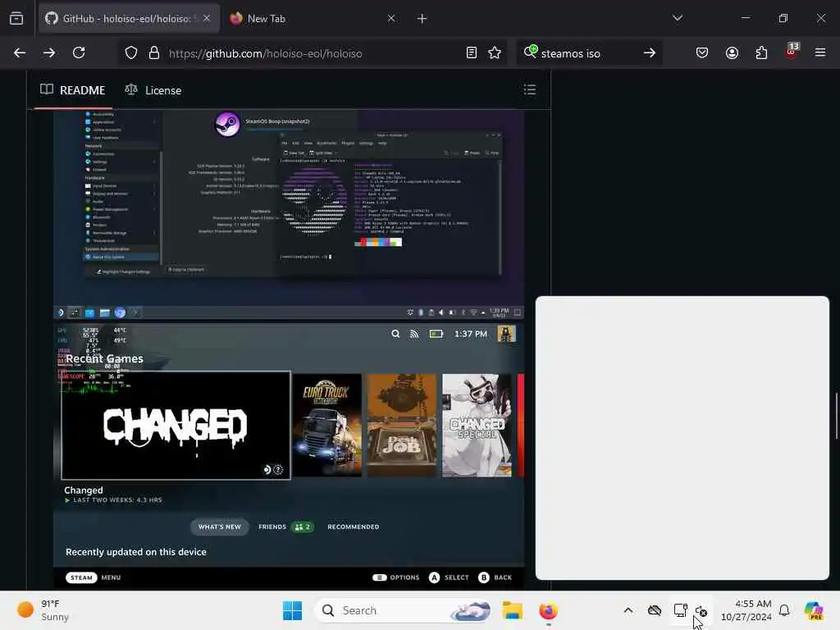
Task: Click Recommended in the Steam screenshot
Action: click(353, 527)
